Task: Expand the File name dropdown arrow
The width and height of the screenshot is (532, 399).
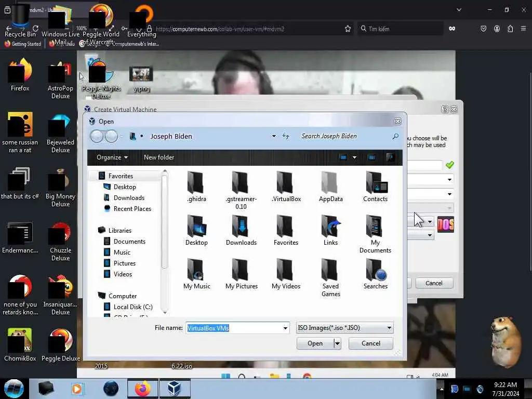Action: tap(285, 328)
